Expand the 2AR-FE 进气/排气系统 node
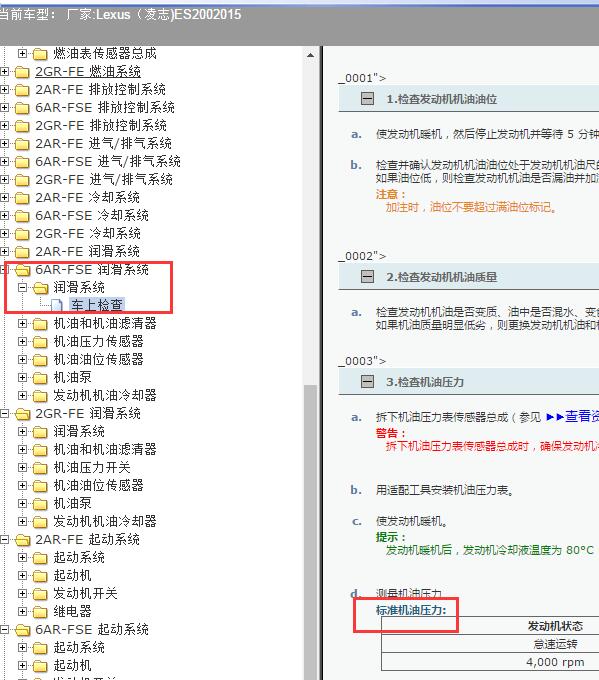Viewport: 599px width, 680px height. coord(4,144)
